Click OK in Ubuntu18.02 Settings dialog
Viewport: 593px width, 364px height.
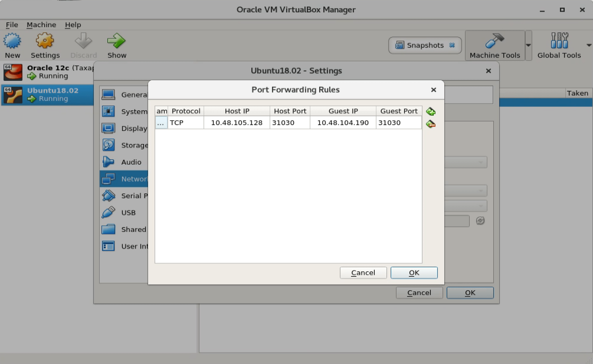(x=470, y=293)
